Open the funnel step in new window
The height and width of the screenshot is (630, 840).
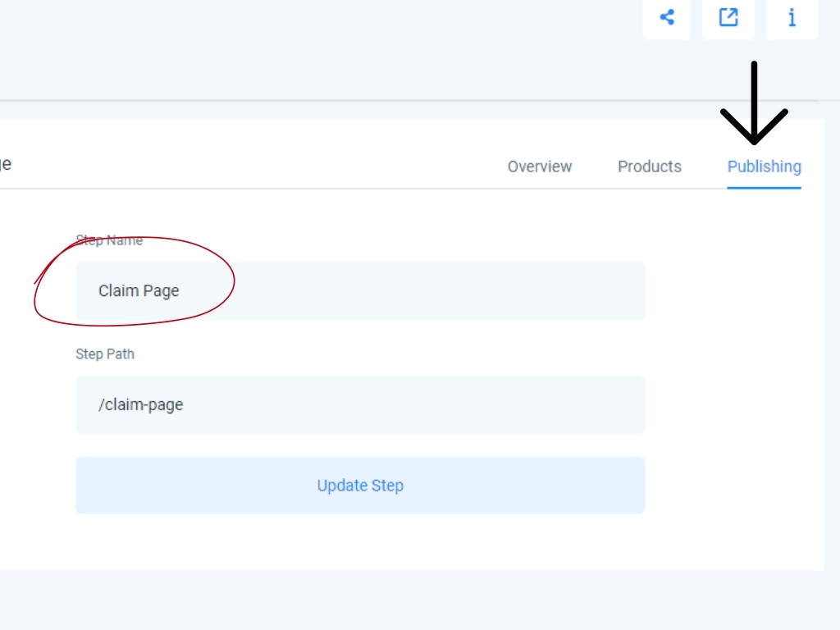point(728,17)
